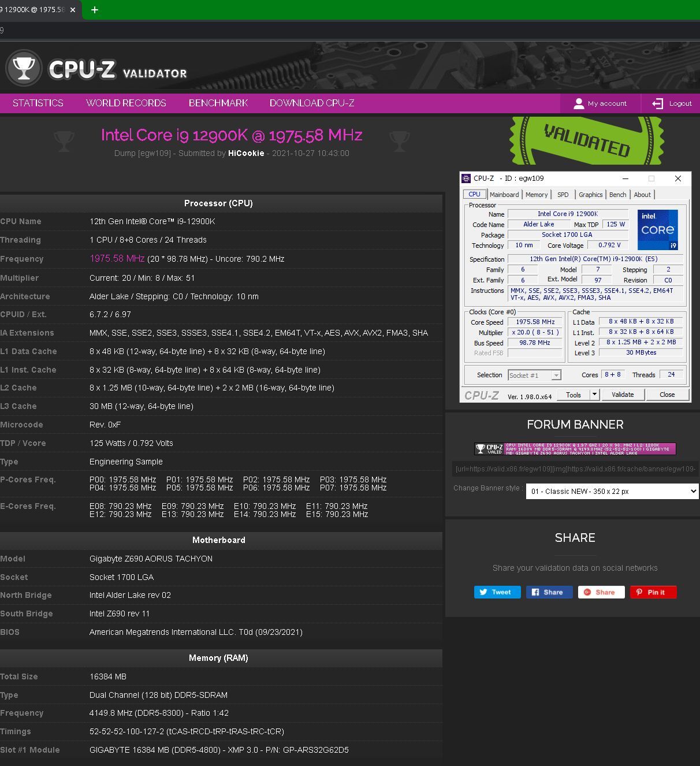700x766 pixels.
Task: Click the CPU-Z Validator trophy logo
Action: tap(24, 68)
